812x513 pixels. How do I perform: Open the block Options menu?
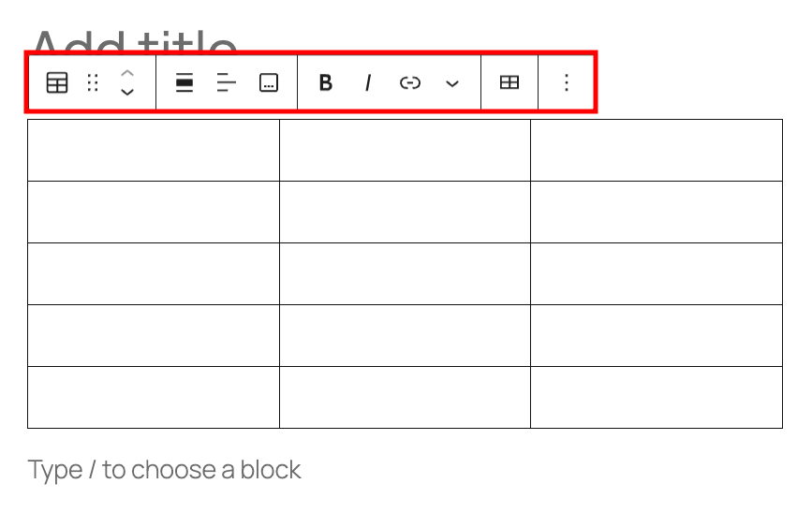point(566,83)
